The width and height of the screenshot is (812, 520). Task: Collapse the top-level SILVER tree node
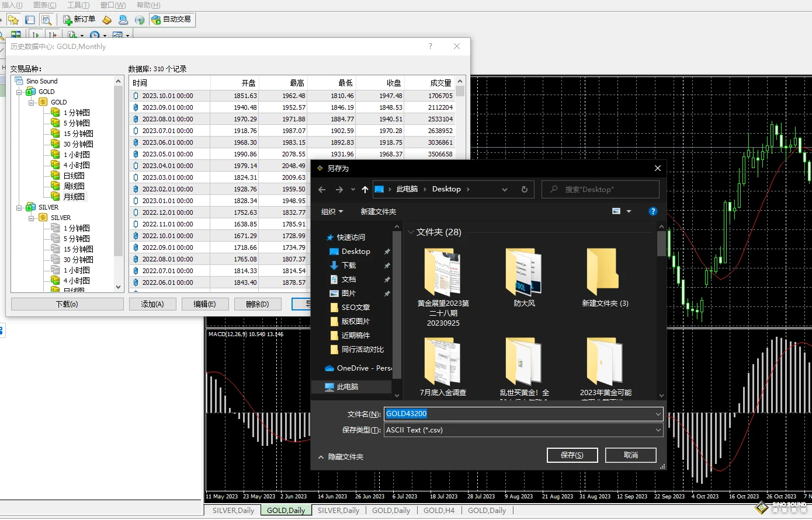coord(19,208)
